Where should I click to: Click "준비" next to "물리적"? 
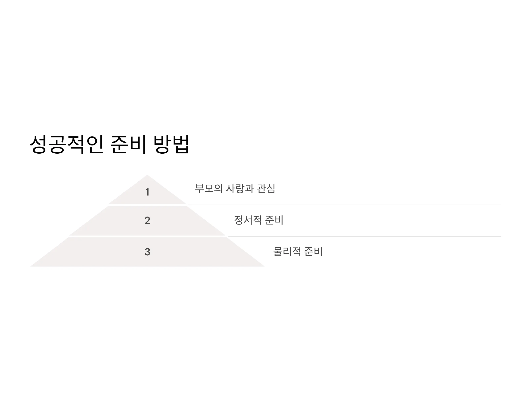click(x=313, y=251)
